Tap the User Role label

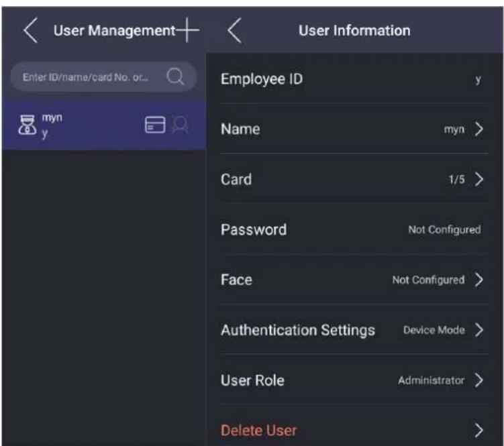(x=252, y=380)
